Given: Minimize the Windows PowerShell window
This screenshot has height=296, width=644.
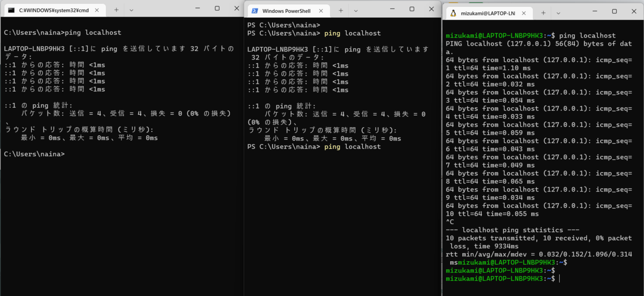Looking at the screenshot, I should 392,9.
